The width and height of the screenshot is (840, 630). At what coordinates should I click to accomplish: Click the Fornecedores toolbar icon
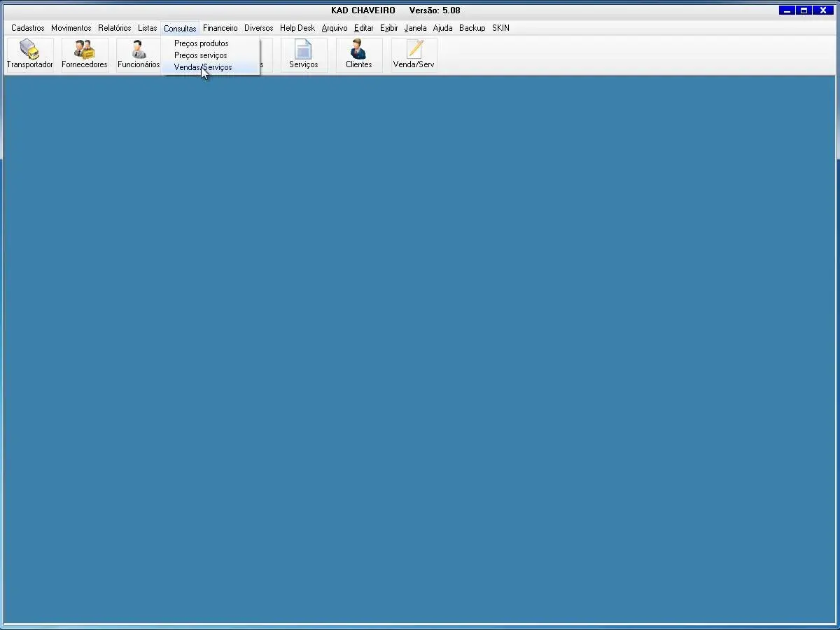tap(85, 54)
